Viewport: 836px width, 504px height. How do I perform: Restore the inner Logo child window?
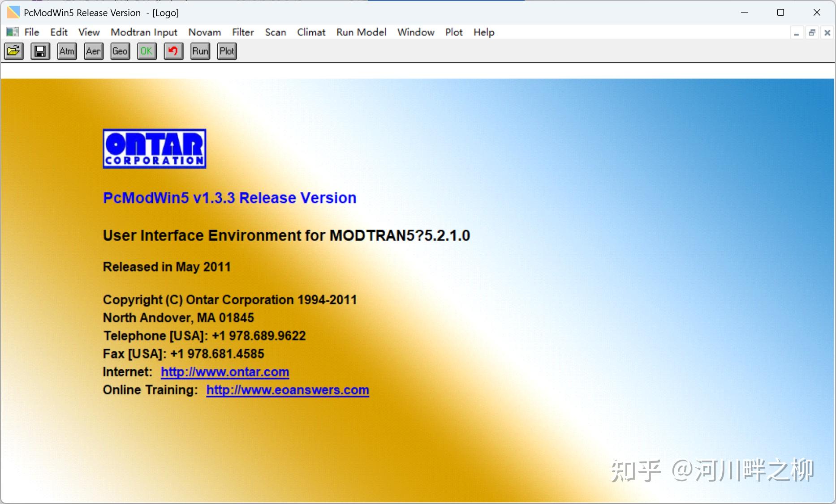point(812,33)
